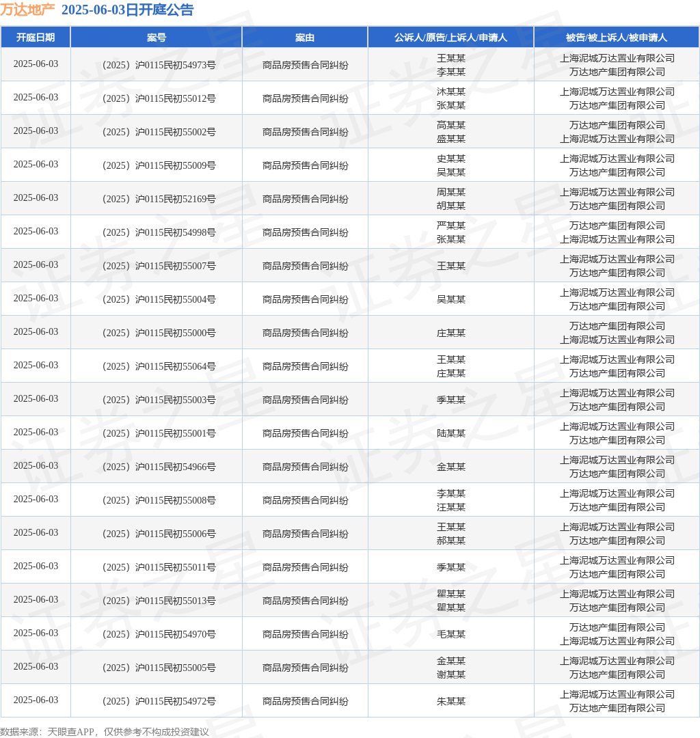Click the 数据来源：天眼查APP footer note

pos(105,731)
